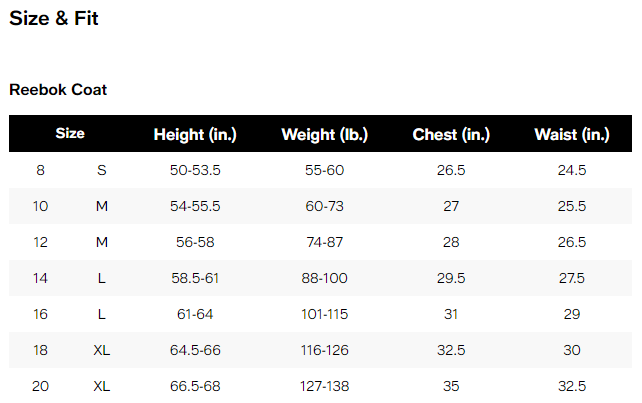Click height value 66.5-68
642x403 pixels.
click(195, 386)
